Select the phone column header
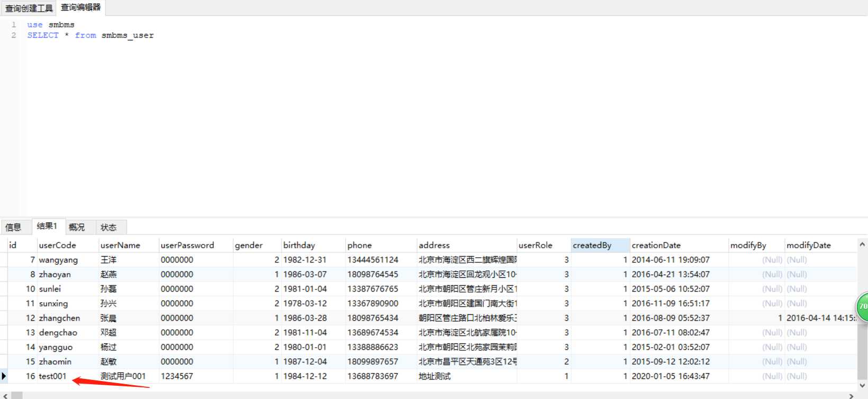Viewport: 868px width, 399px height. point(381,245)
